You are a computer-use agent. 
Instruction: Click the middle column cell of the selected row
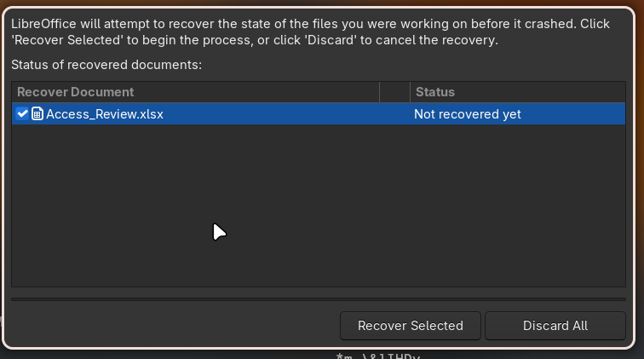[x=394, y=113]
